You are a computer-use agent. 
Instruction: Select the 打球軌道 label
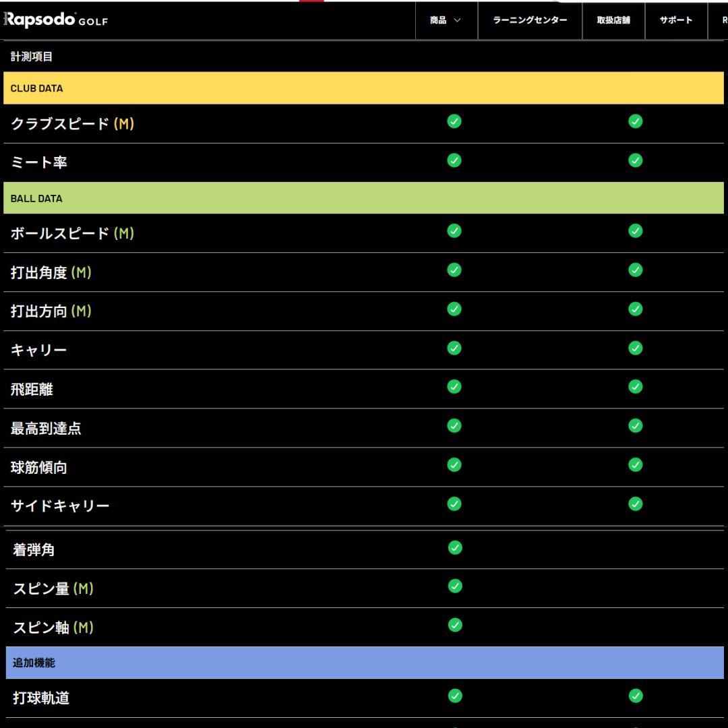tap(41, 698)
